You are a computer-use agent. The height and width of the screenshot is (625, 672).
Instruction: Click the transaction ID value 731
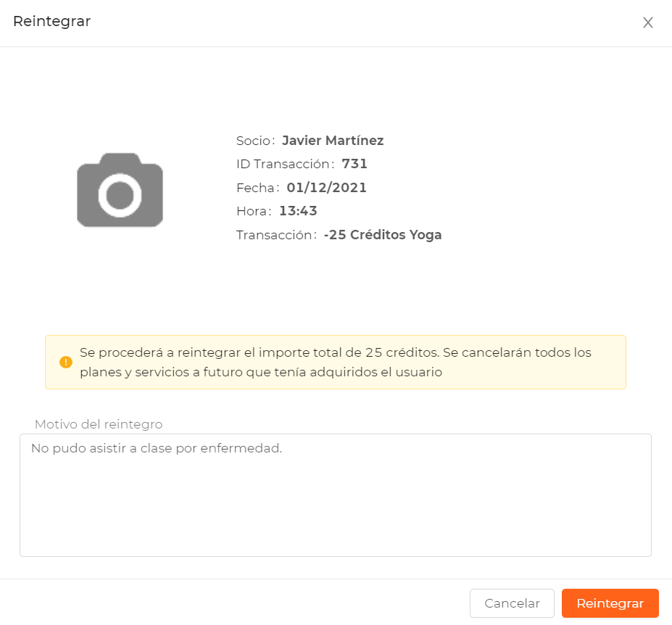(x=354, y=164)
